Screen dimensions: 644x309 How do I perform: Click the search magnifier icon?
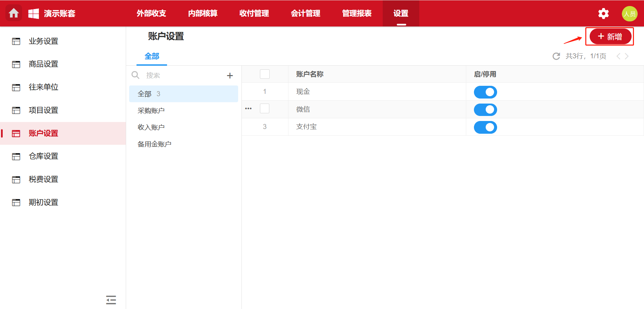coord(136,75)
